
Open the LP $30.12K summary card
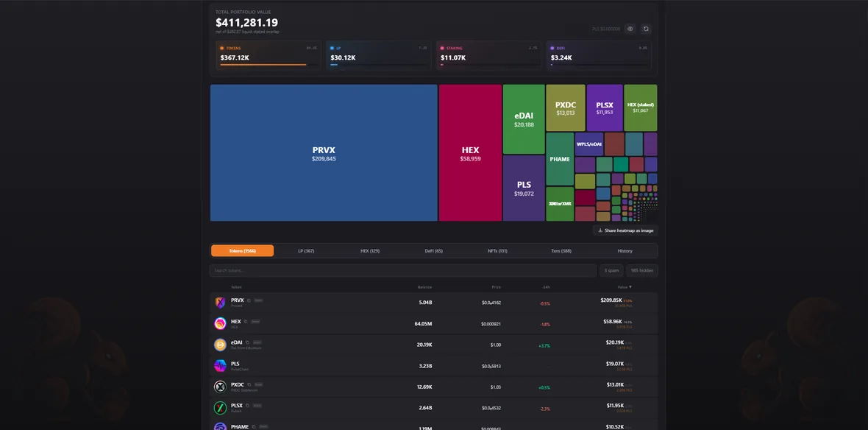pyautogui.click(x=378, y=55)
